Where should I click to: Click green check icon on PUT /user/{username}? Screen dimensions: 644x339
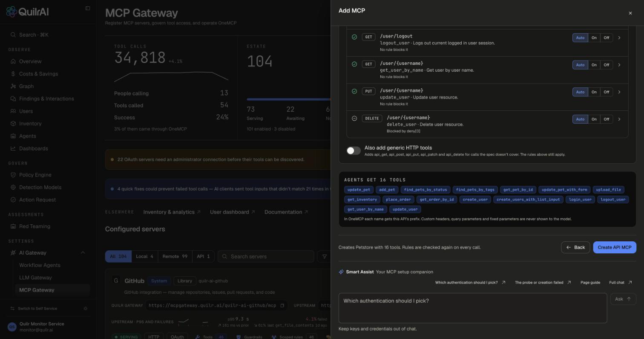[354, 91]
